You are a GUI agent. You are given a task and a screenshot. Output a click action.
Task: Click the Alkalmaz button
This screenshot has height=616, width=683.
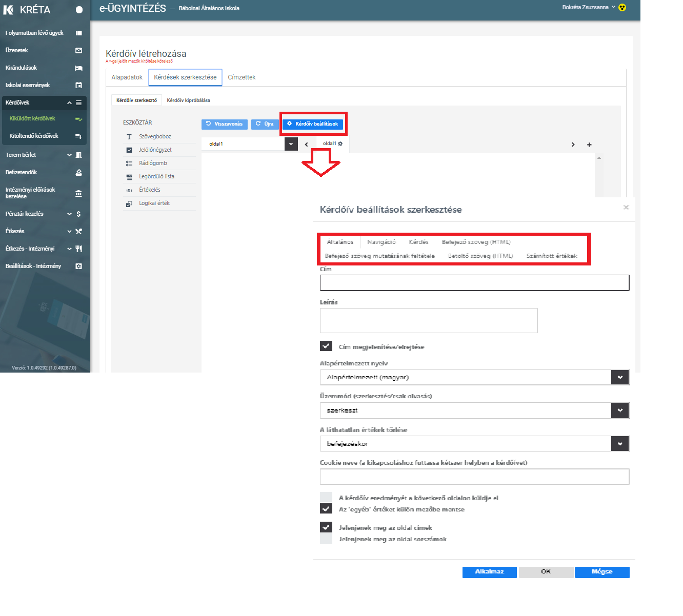point(490,572)
